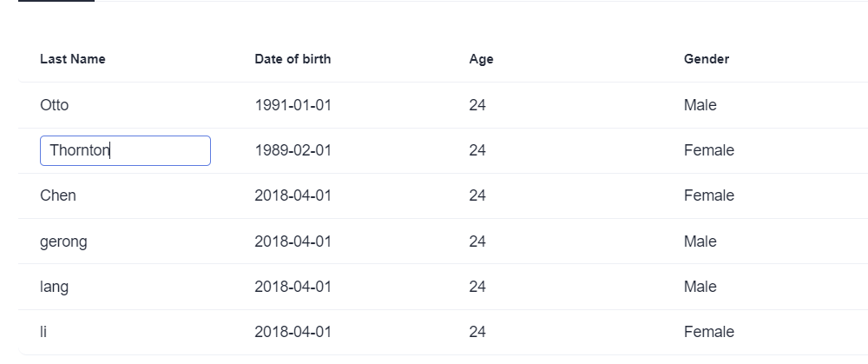Viewport: 868px width, 364px height.
Task: Select the Otto last name cell
Action: pos(55,105)
